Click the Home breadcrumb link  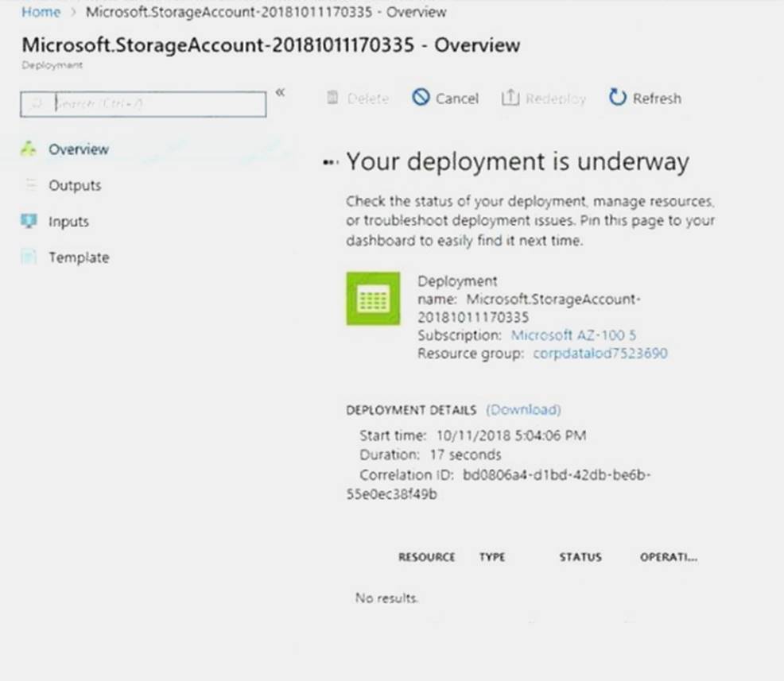click(41, 12)
